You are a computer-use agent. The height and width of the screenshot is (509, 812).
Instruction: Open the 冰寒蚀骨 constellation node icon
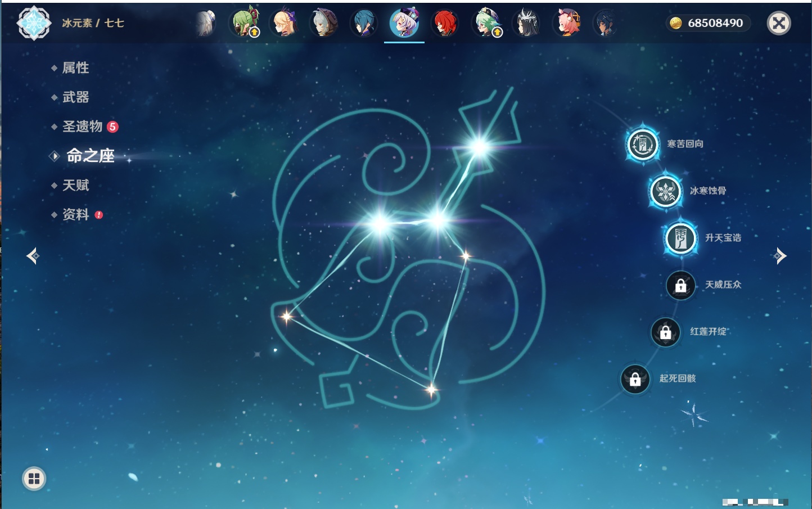(666, 191)
